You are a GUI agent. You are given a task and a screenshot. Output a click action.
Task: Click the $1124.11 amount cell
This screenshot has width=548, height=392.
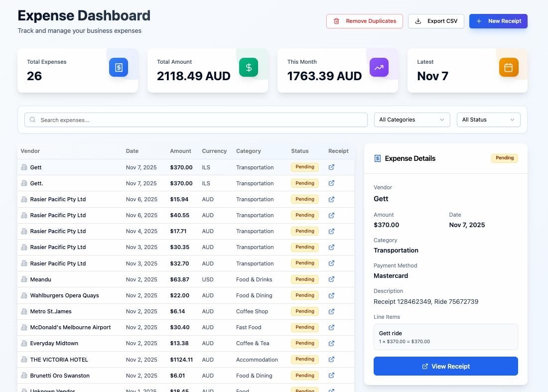[x=181, y=360]
